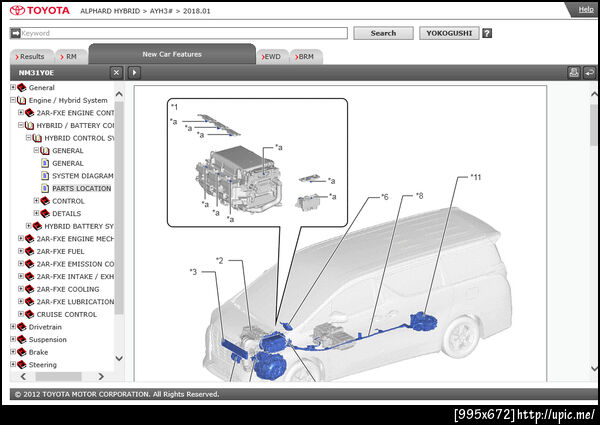Viewport: 600px width, 425px height.
Task: Click the CONTROL book icon
Action: point(45,201)
